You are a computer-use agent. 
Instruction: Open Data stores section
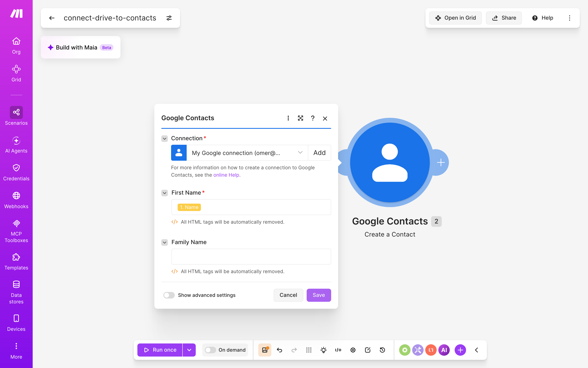click(16, 292)
